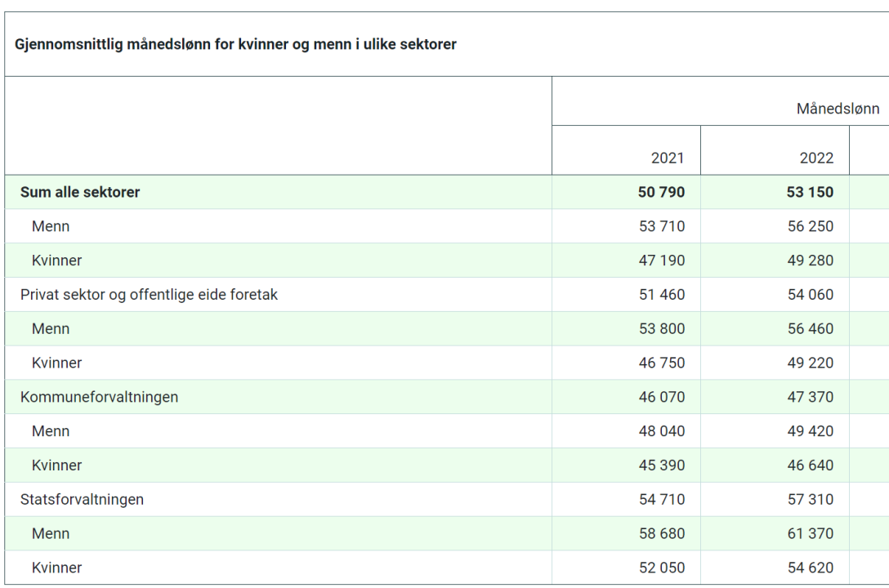Click the 2022 column header
889x588 pixels.
[x=816, y=158]
